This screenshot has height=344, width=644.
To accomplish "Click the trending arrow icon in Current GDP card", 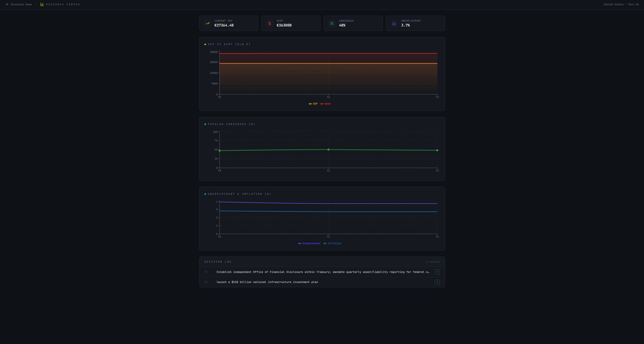I will coord(207,23).
